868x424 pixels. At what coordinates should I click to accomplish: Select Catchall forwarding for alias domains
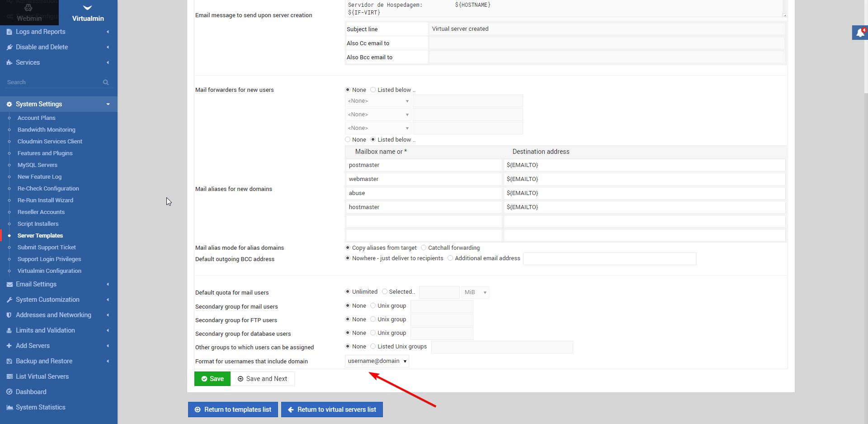click(x=424, y=248)
